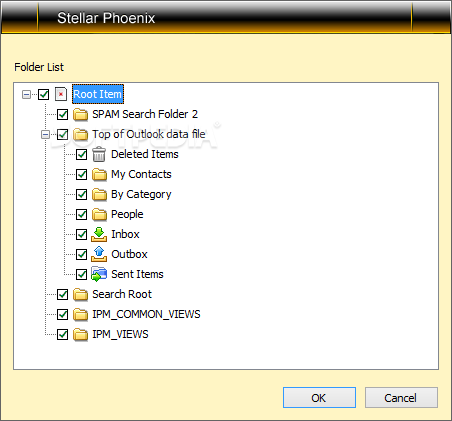This screenshot has width=452, height=421.
Task: Click the People folder icon
Action: click(x=99, y=214)
